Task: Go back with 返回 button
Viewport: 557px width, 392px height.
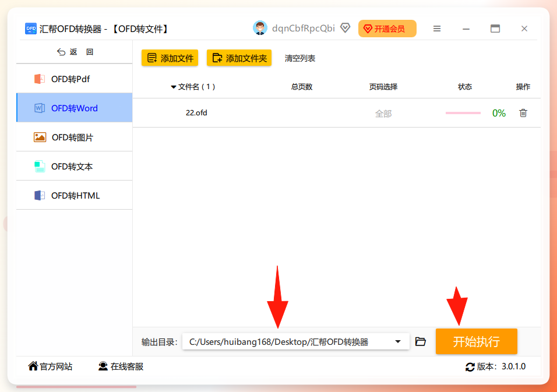Action: 75,52
